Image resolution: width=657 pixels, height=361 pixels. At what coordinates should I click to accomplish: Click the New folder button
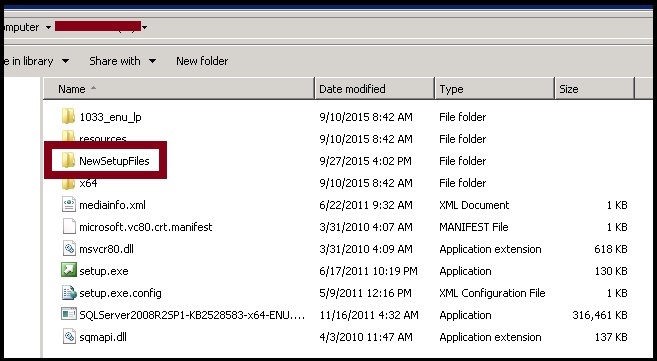(202, 61)
